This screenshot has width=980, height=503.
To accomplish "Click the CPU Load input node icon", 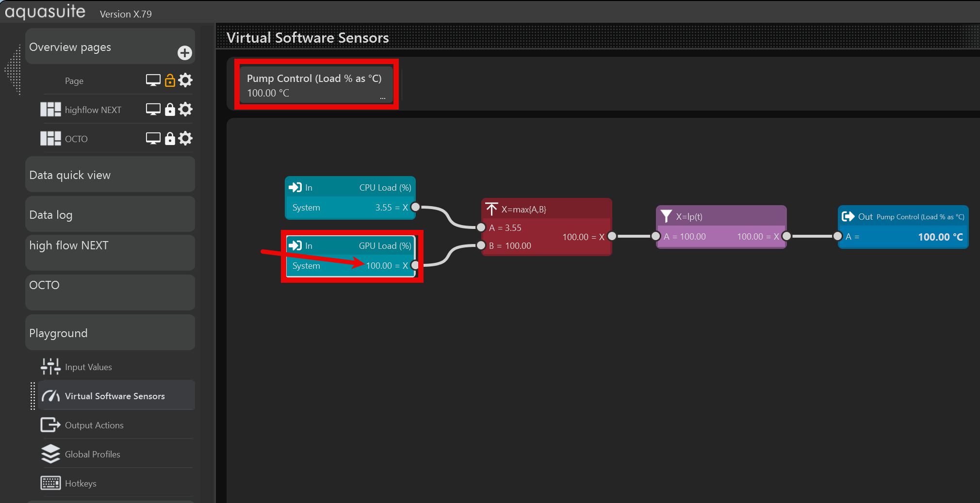I will tap(295, 187).
